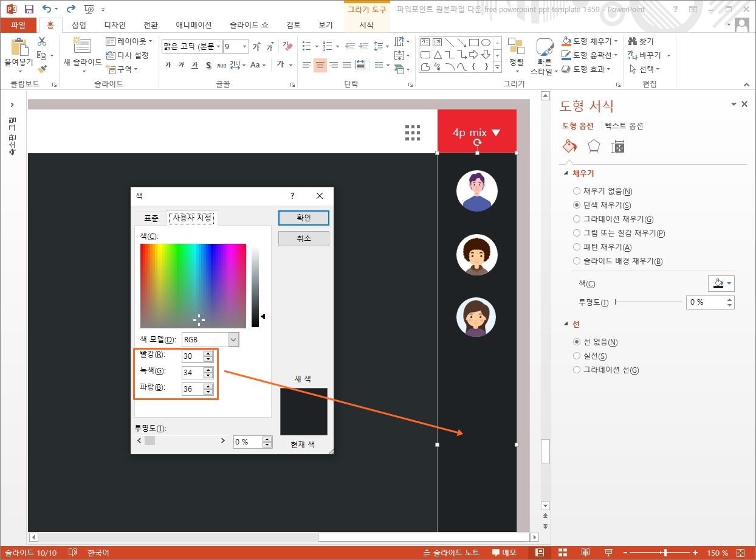Select 그라데이션 선 radio button
Image resolution: width=756 pixels, height=560 pixels.
click(577, 370)
